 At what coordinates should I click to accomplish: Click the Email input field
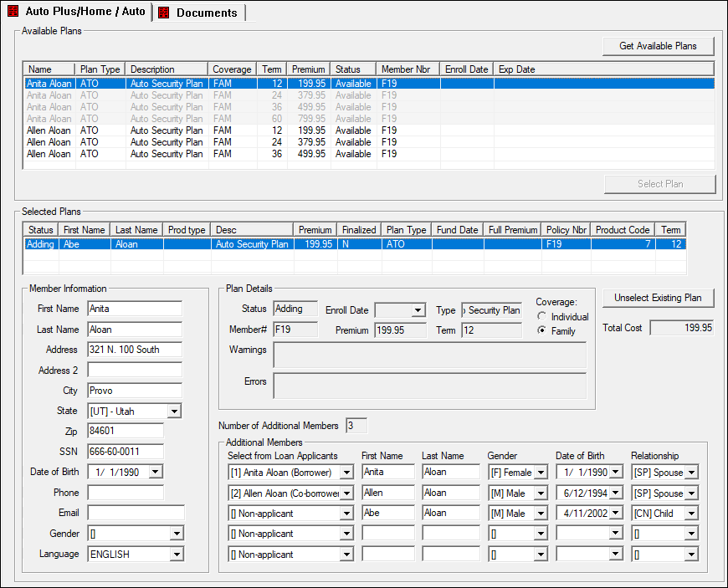coord(136,513)
